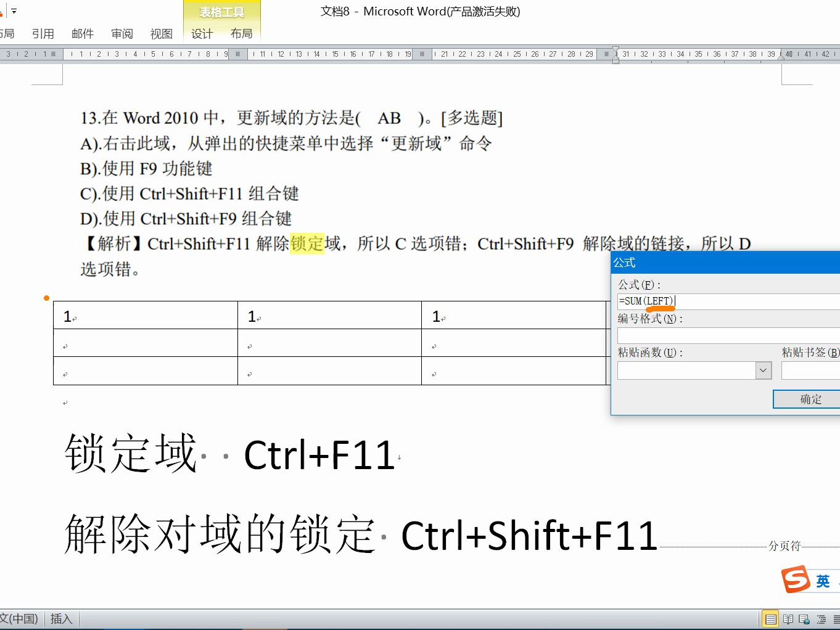Click option text 'B).使用 F9 功能键'
The height and width of the screenshot is (630, 840).
pos(146,168)
